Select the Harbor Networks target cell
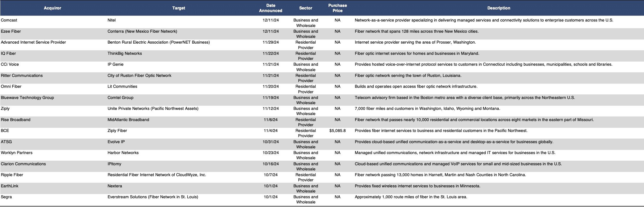 point(123,153)
